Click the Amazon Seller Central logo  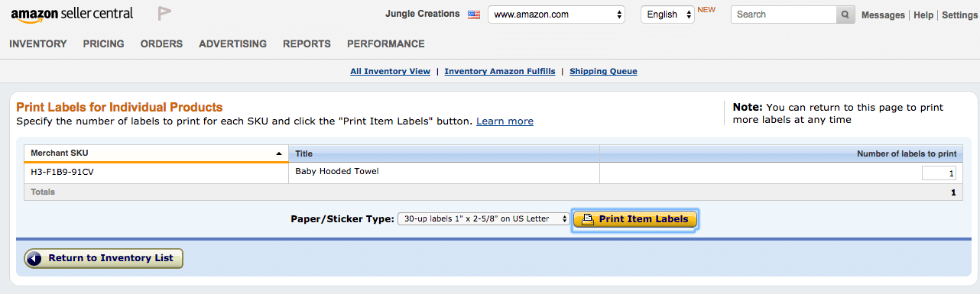point(72,14)
